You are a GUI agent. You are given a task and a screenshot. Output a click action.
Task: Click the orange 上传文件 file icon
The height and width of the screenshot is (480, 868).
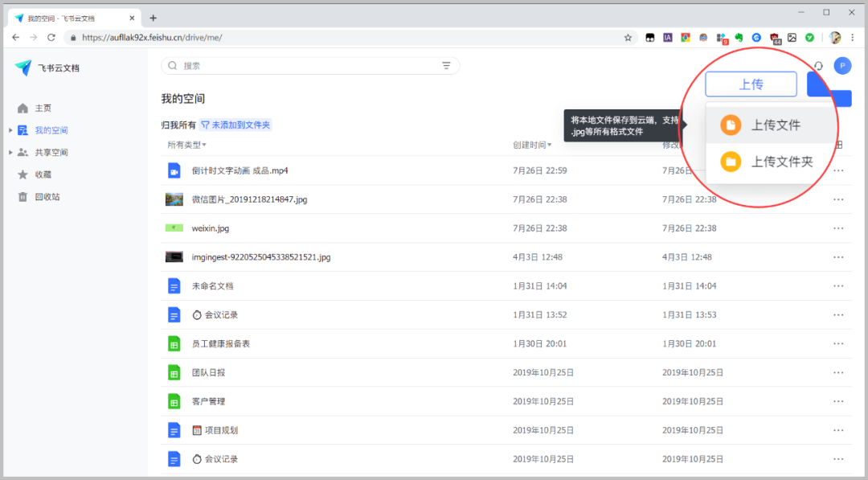point(731,125)
